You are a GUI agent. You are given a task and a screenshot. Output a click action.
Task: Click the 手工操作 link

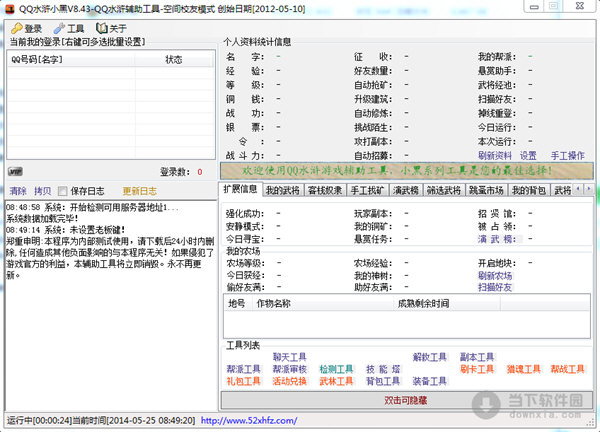tap(567, 155)
